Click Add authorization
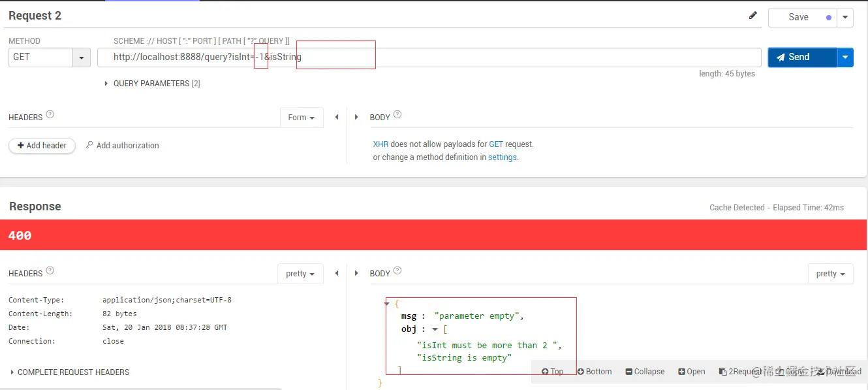 click(123, 146)
